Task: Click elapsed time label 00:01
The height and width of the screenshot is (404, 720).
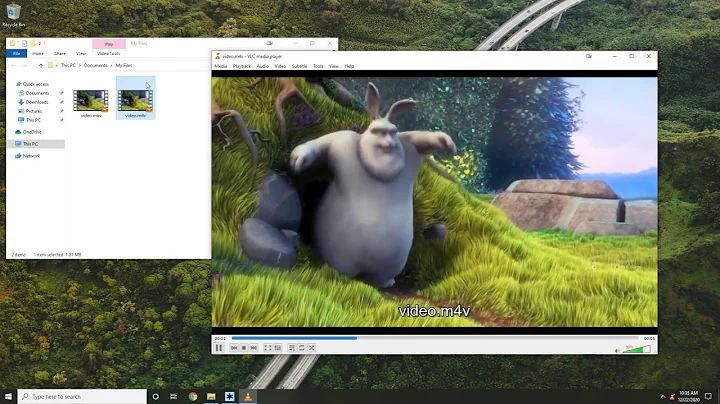Action: click(x=220, y=338)
